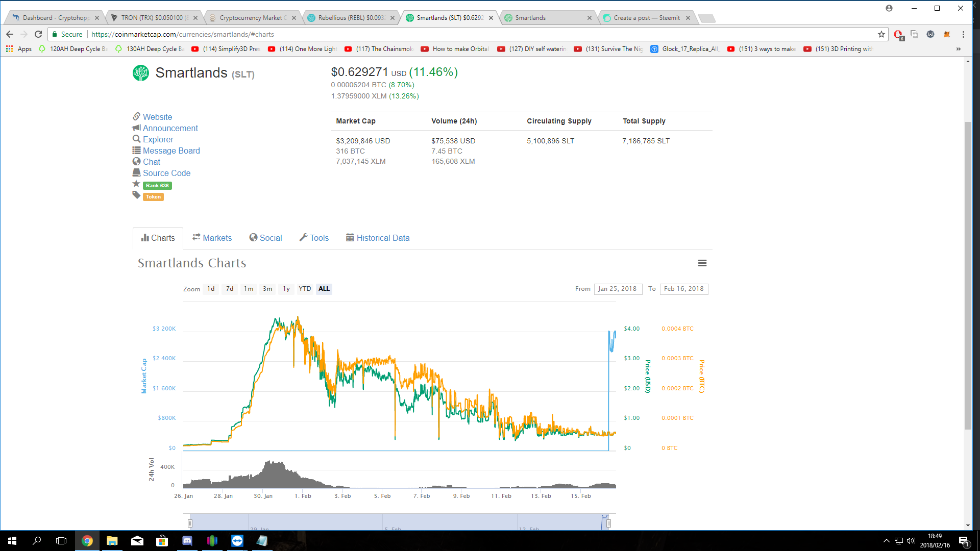The image size is (980, 551).
Task: Open the Source Code link
Action: click(x=166, y=173)
